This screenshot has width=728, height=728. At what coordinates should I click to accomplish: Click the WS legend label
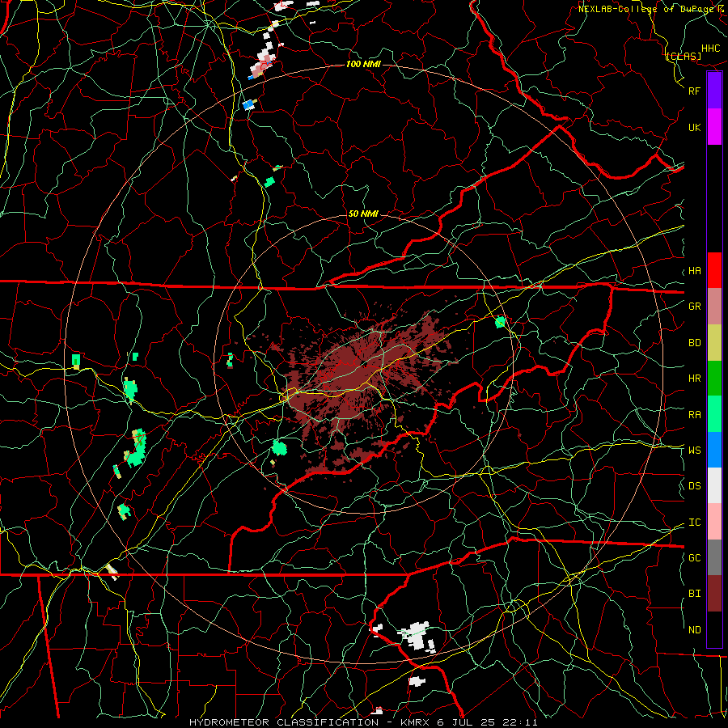click(695, 451)
